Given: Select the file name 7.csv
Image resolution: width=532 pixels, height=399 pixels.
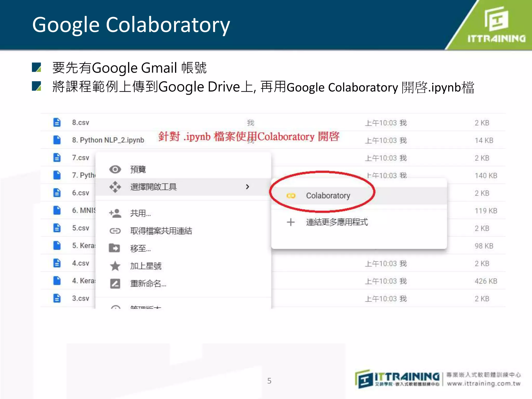Looking at the screenshot, I should [81, 158].
